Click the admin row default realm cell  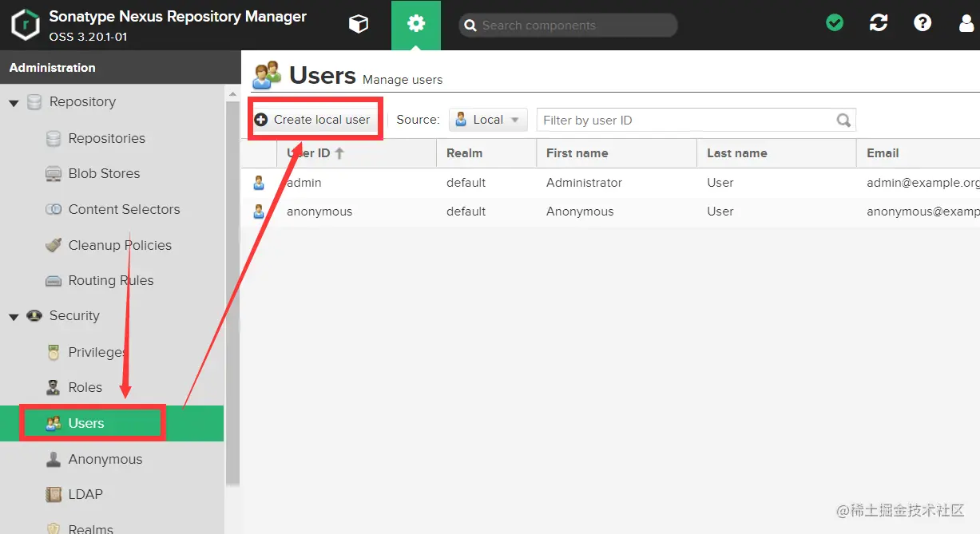[x=466, y=183]
